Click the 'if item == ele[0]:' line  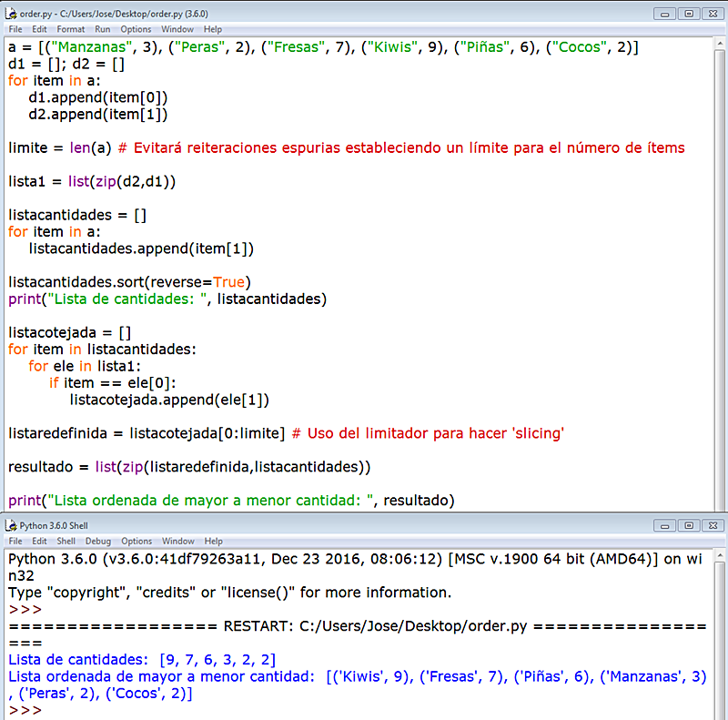point(113,383)
